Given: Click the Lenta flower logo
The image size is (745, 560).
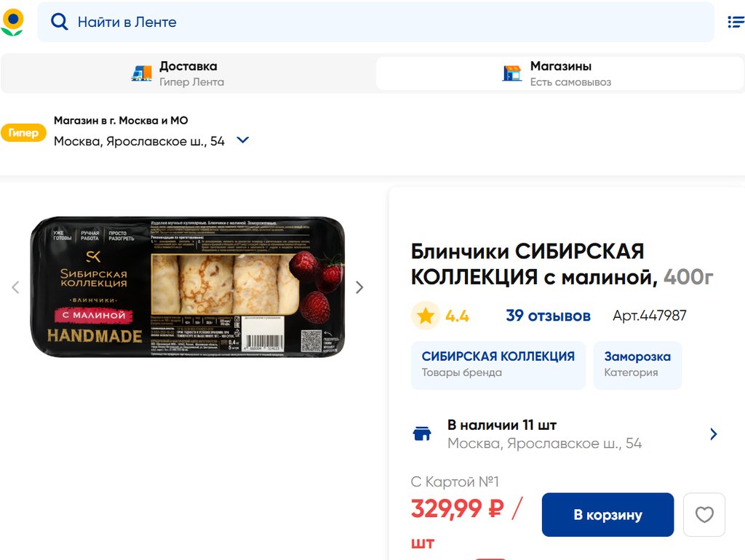Looking at the screenshot, I should point(12,22).
